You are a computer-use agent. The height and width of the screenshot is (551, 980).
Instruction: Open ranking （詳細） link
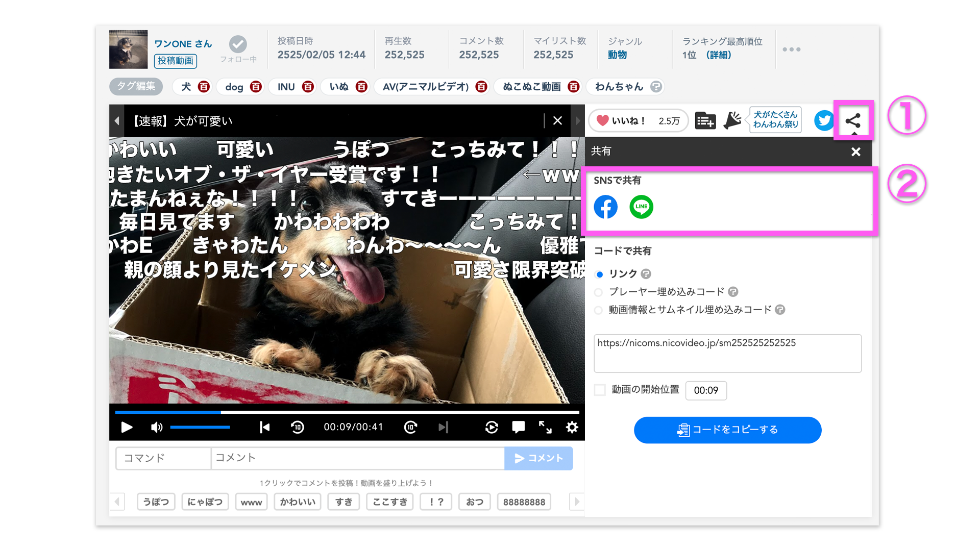[x=719, y=55]
